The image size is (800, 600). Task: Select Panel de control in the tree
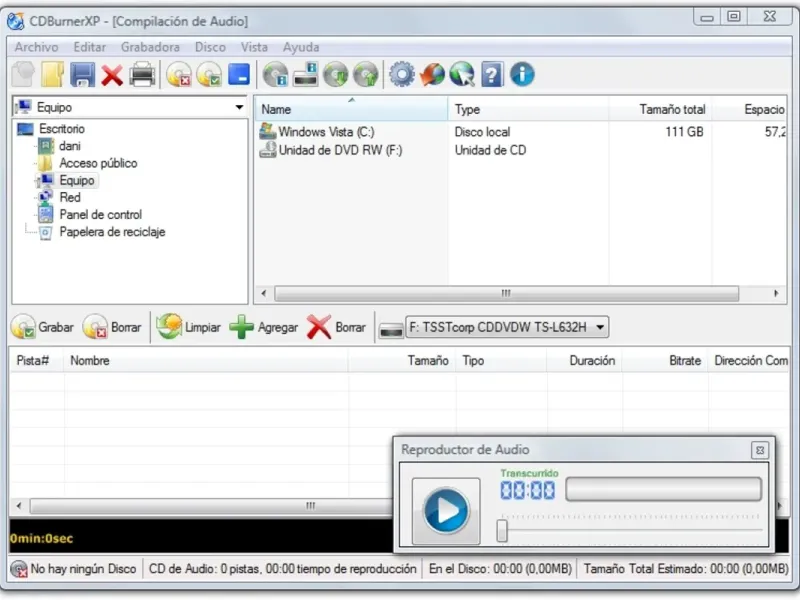coord(101,215)
